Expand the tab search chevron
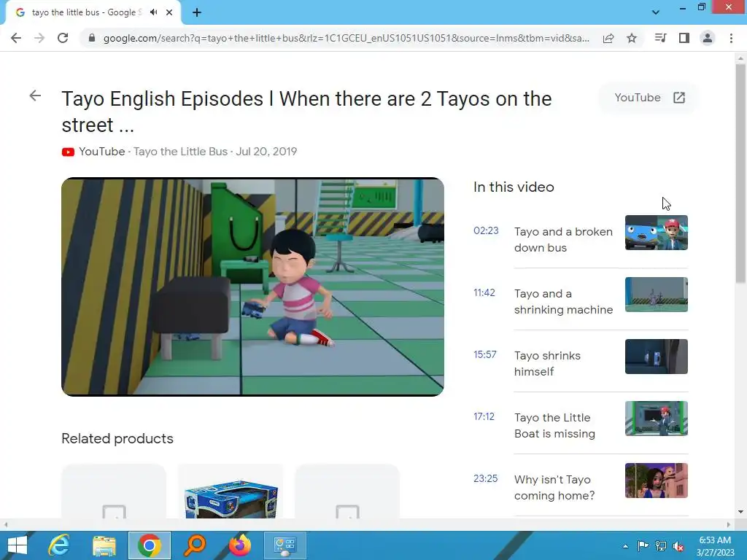This screenshot has width=747, height=560. (656, 12)
